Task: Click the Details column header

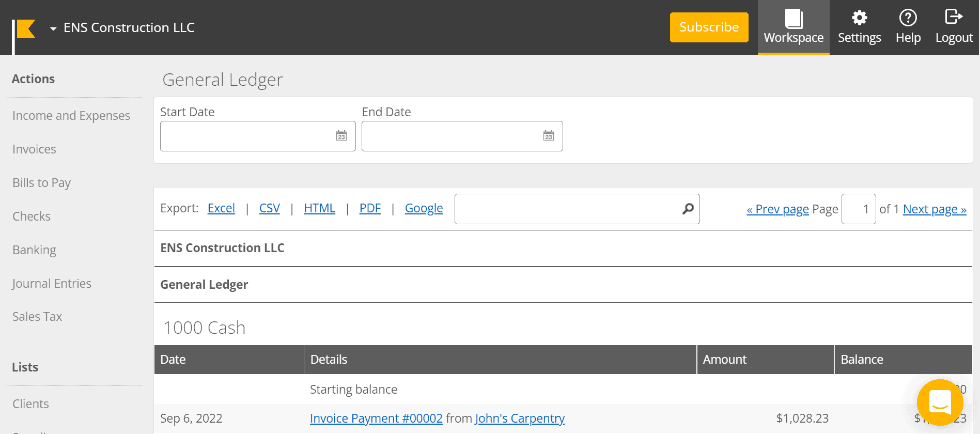Action: click(500, 360)
